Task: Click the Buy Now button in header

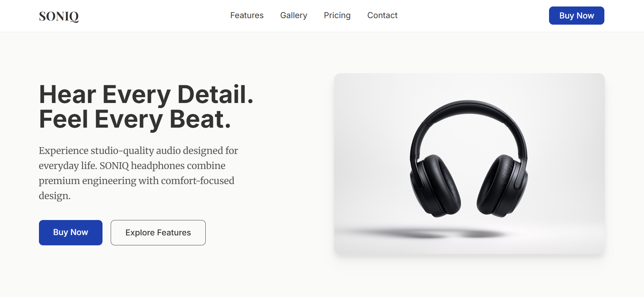Action: [x=576, y=15]
